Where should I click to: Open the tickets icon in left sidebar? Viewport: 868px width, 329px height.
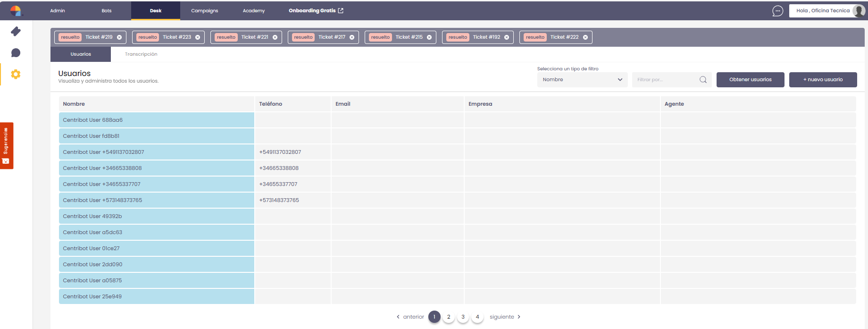tap(16, 32)
